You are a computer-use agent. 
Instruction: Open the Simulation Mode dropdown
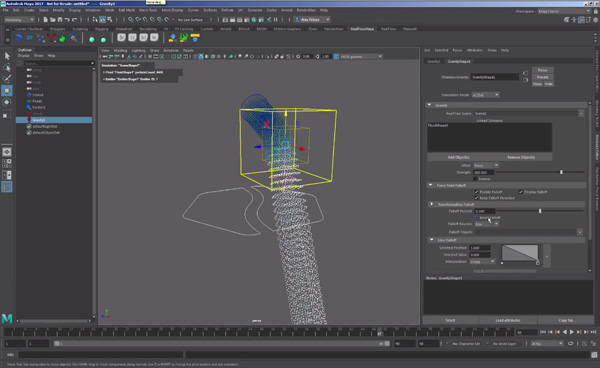pyautogui.click(x=485, y=95)
